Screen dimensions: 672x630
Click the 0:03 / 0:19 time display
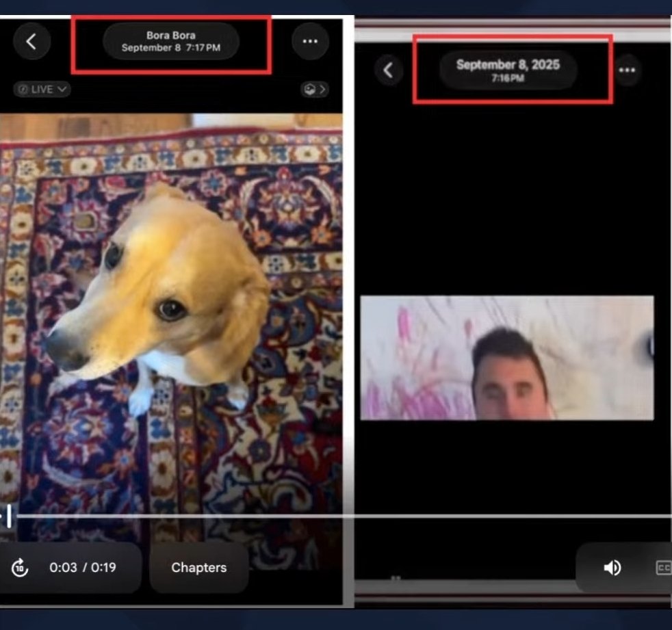[x=83, y=568]
